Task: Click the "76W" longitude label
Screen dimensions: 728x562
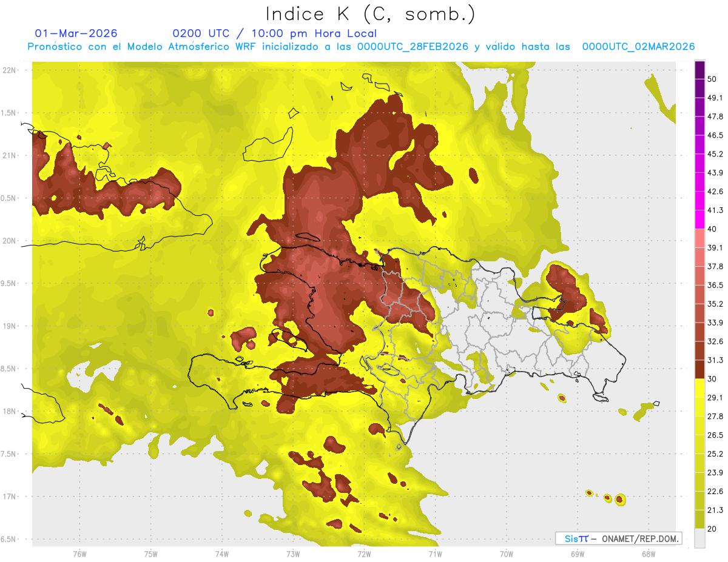Action: pos(79,554)
